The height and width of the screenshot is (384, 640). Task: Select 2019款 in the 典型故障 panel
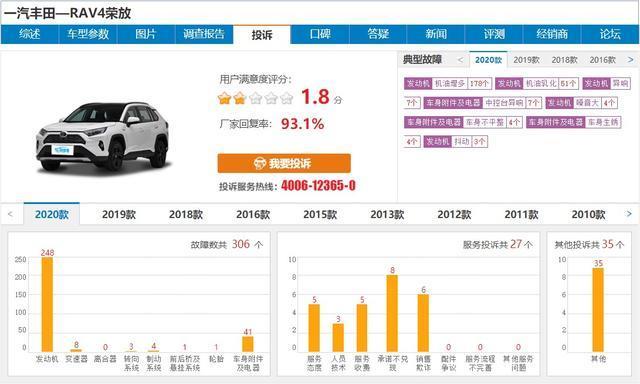(527, 60)
